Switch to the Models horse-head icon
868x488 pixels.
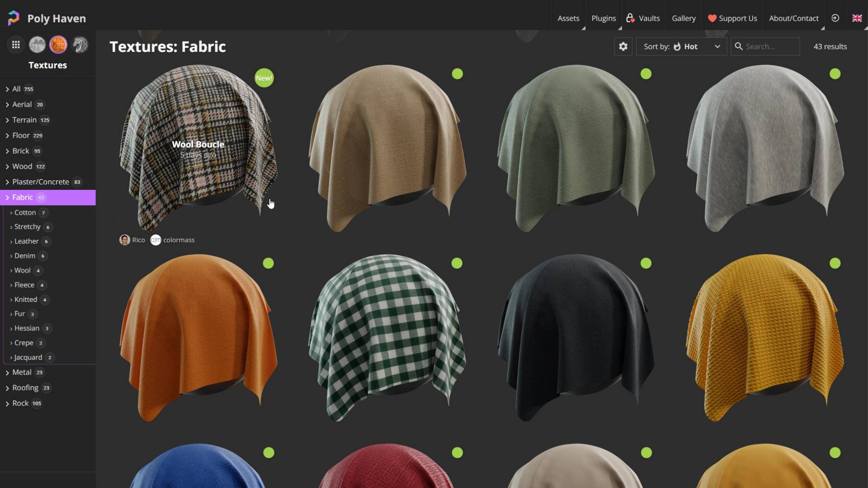[80, 45]
